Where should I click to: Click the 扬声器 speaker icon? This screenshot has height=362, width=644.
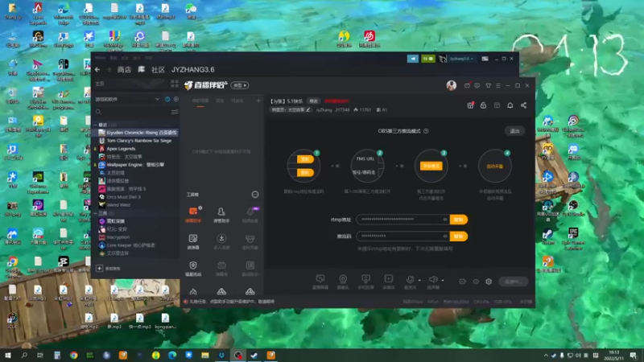point(433,280)
